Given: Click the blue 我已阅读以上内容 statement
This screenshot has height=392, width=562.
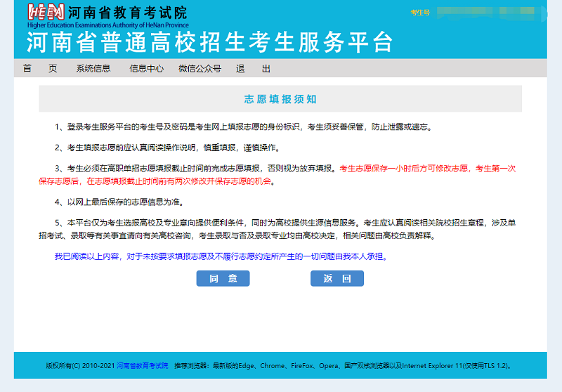Looking at the screenshot, I should coord(221,256).
